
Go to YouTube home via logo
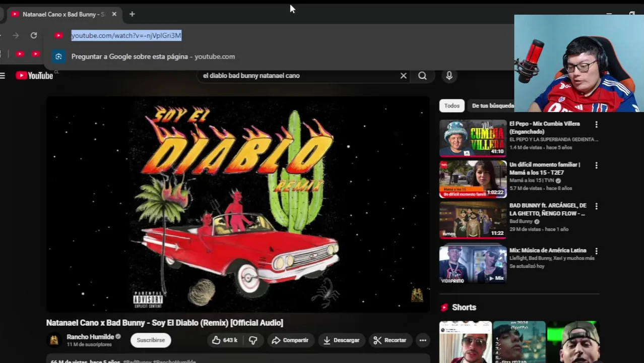[34, 76]
